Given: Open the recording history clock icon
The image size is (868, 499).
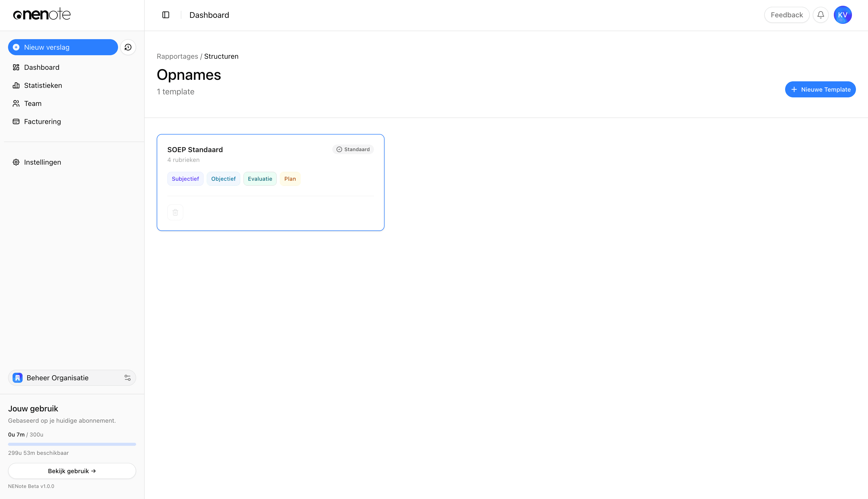Looking at the screenshot, I should (128, 47).
